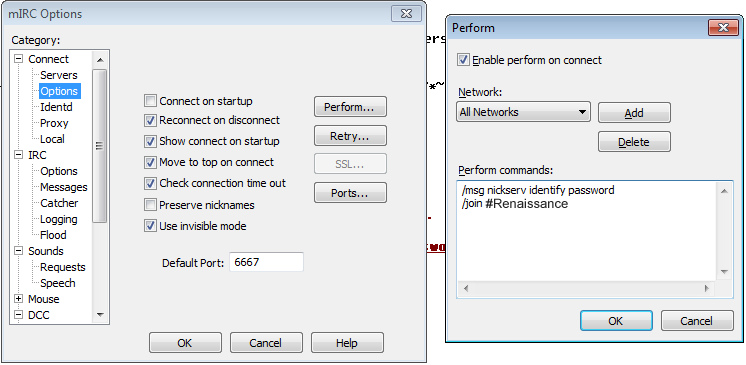Disable Enable perform on connect

[462, 60]
